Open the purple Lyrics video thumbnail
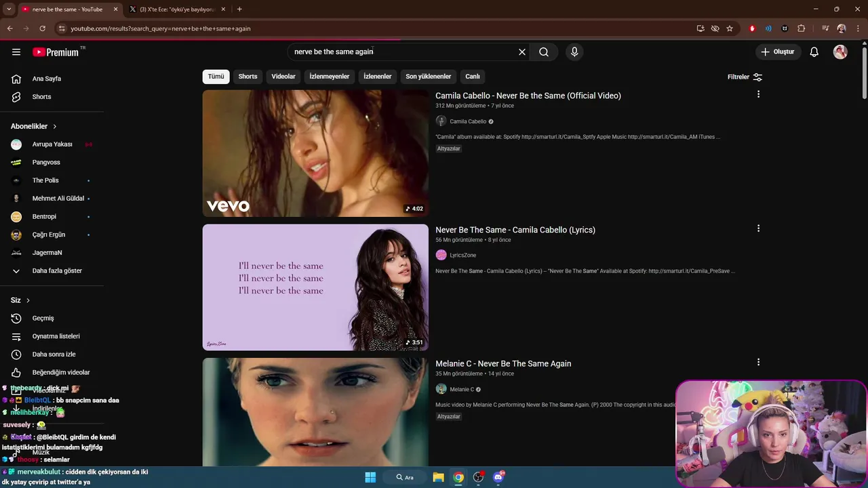Image resolution: width=868 pixels, height=488 pixels. pyautogui.click(x=315, y=287)
